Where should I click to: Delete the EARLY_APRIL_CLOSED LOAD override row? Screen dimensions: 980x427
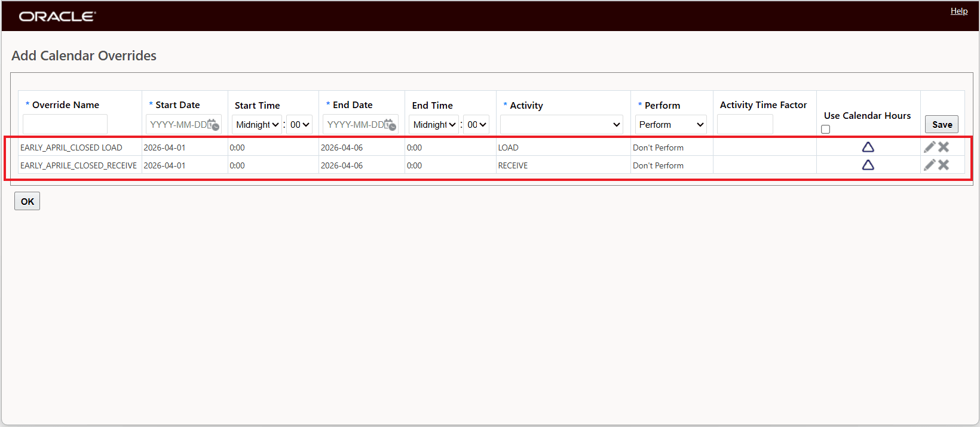click(944, 147)
